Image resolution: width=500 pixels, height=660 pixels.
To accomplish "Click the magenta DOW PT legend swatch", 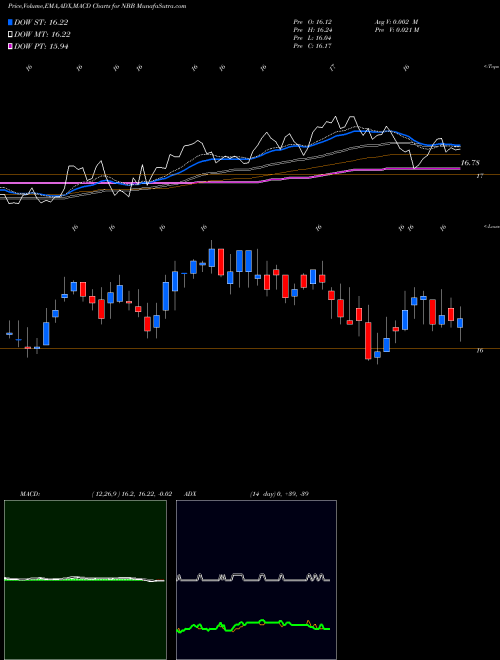I will (10, 46).
